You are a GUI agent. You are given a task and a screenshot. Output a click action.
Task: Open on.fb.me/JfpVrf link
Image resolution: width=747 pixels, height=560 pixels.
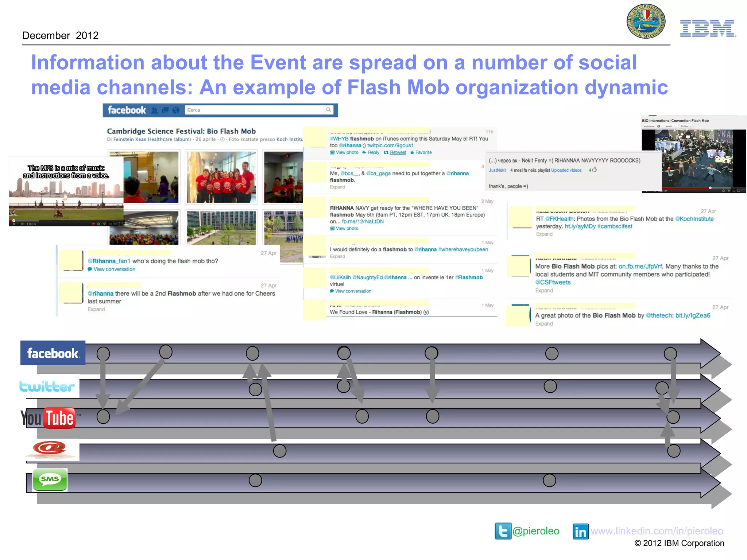coord(640,267)
